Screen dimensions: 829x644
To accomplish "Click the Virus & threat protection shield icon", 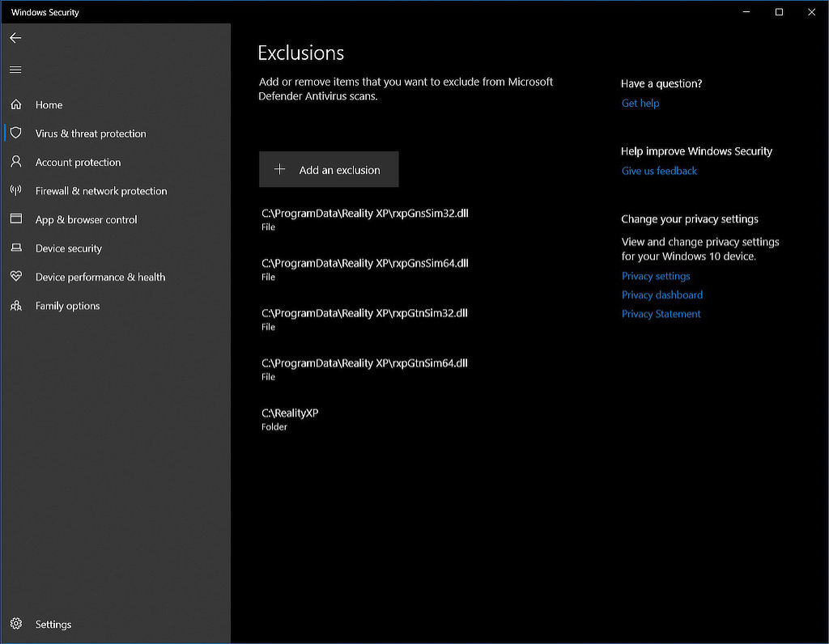I will tap(16, 133).
